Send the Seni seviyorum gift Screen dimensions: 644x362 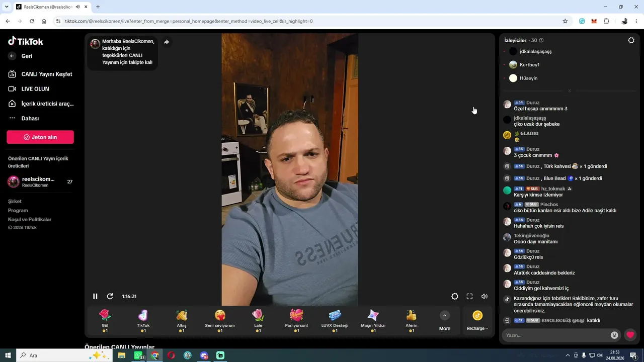click(x=220, y=321)
